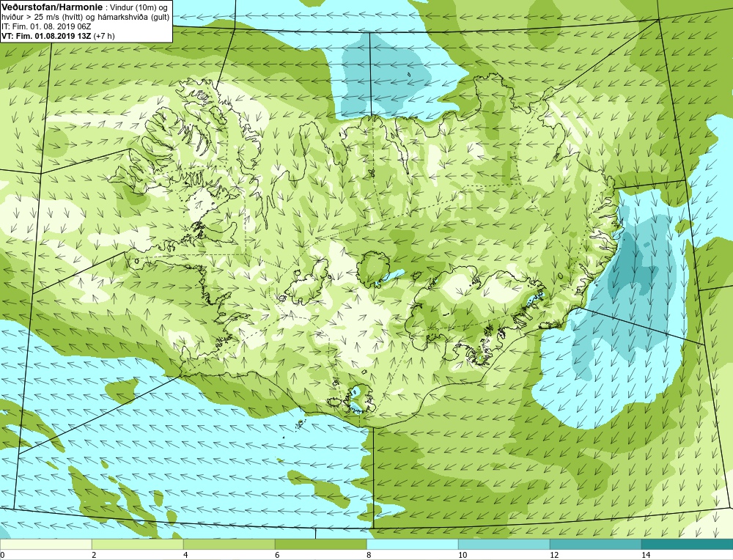
Task: Click the legend label '2'
Action: coord(94,555)
